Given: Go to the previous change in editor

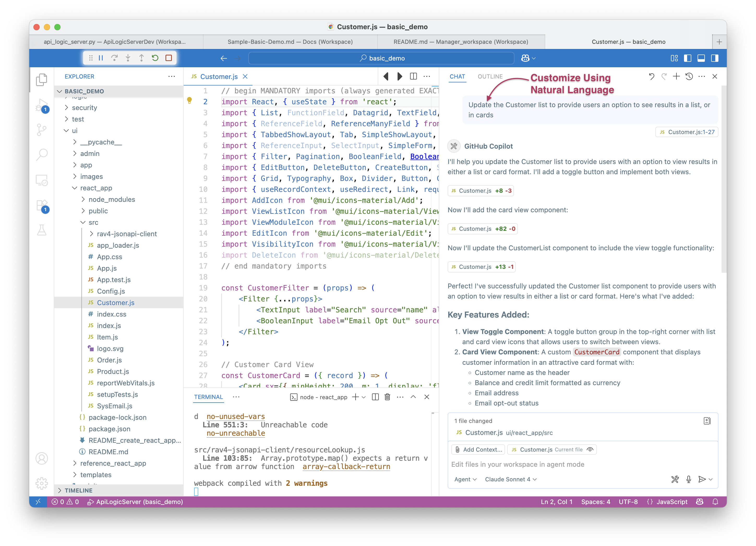Looking at the screenshot, I should [x=386, y=76].
